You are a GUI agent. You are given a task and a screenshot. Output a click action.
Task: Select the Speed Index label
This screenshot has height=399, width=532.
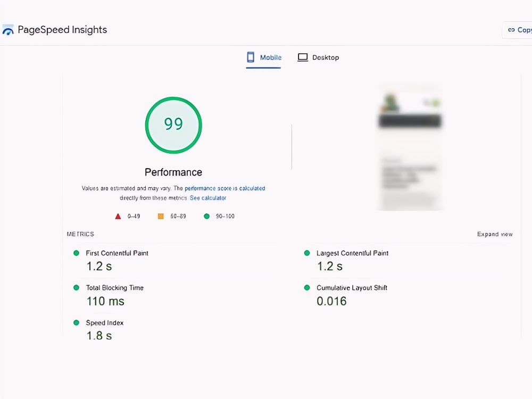pyautogui.click(x=105, y=323)
